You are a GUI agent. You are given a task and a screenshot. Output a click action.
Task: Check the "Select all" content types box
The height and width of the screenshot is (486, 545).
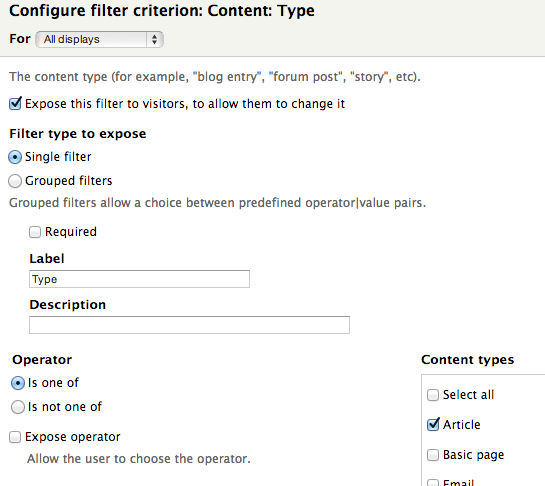433,395
